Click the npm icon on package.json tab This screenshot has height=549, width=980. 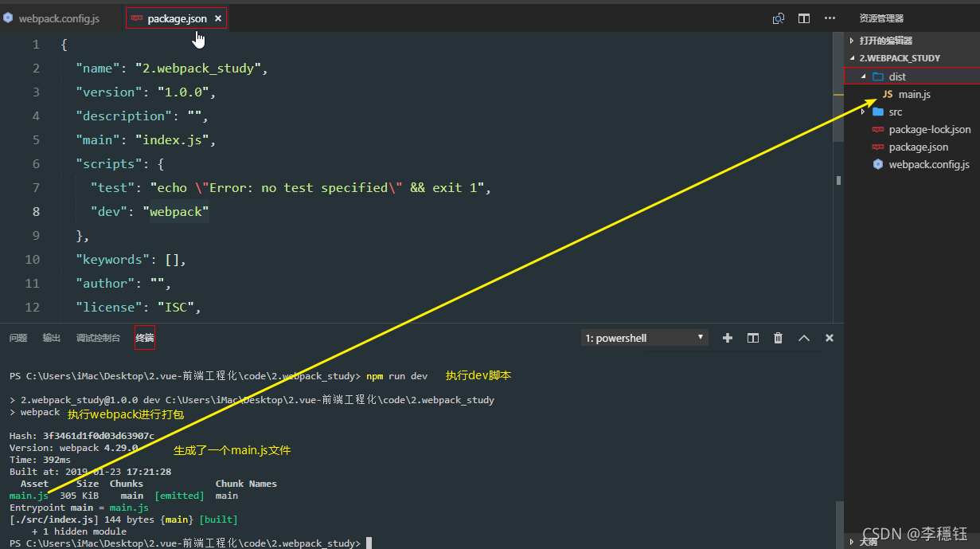(137, 18)
